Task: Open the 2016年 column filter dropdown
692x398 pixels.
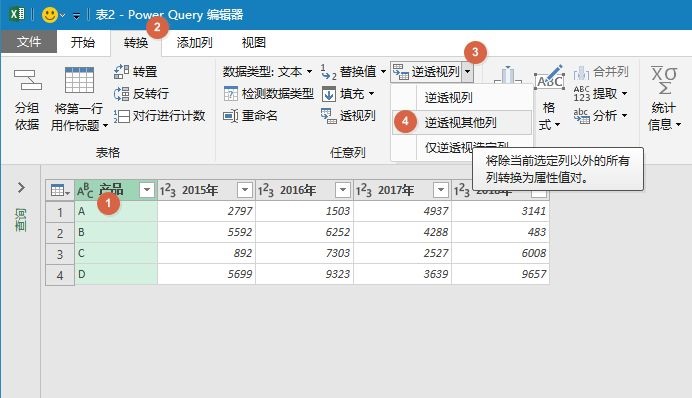Action: 342,190
